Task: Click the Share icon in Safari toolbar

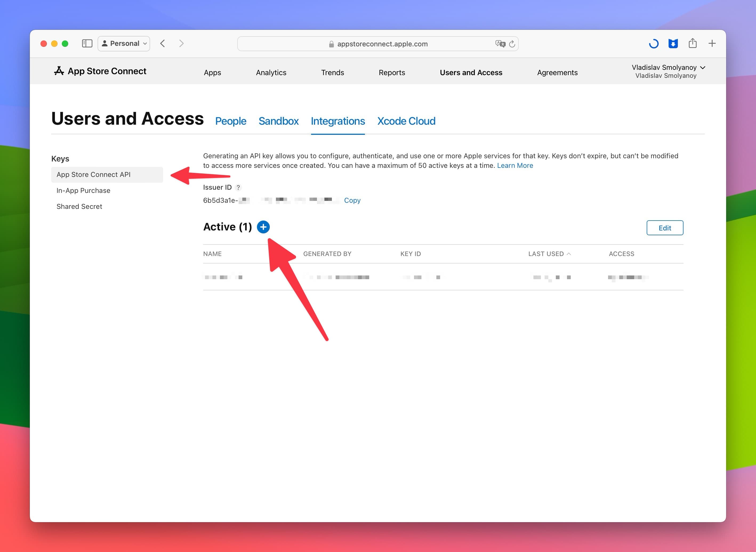Action: pos(693,43)
